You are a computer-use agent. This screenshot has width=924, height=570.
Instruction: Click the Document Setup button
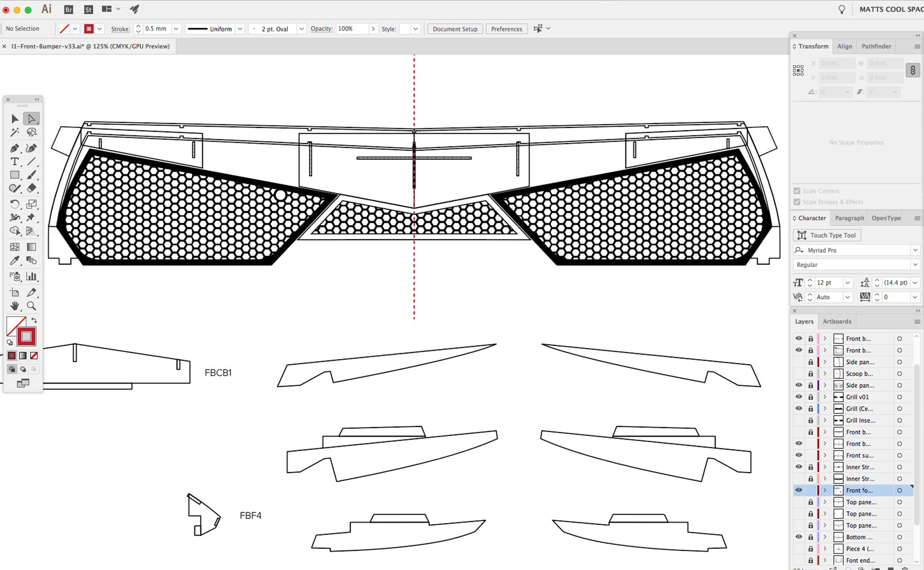tap(454, 29)
